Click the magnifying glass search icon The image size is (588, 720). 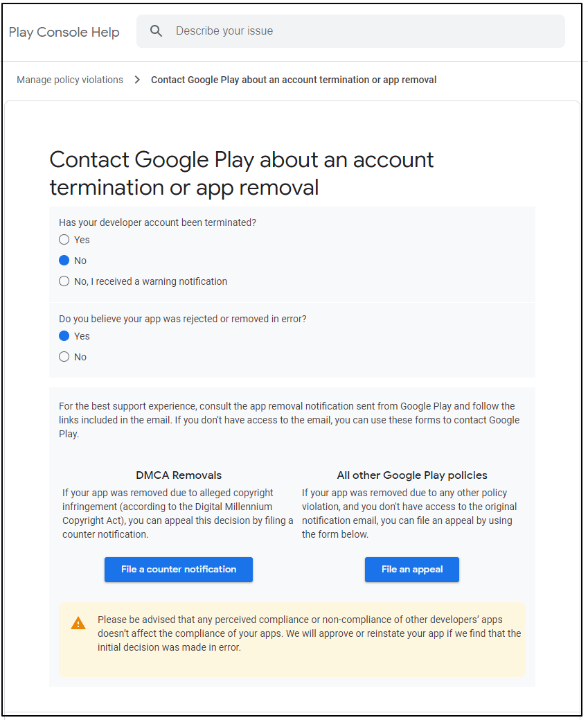point(156,31)
